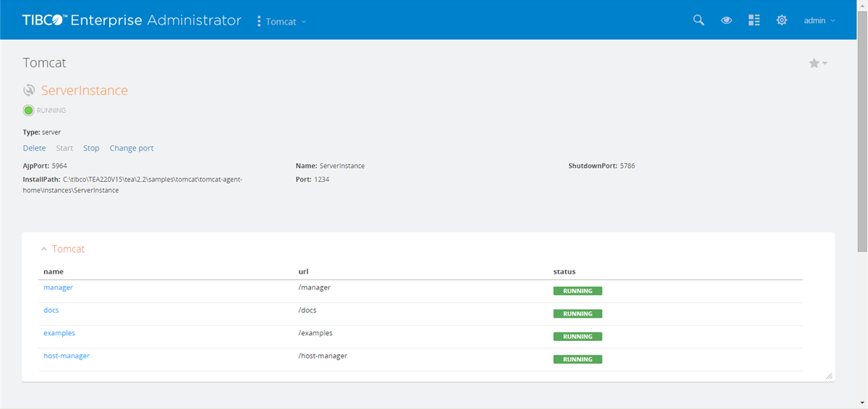
Task: Click the three-dot menu beside Tomcat
Action: pos(259,21)
